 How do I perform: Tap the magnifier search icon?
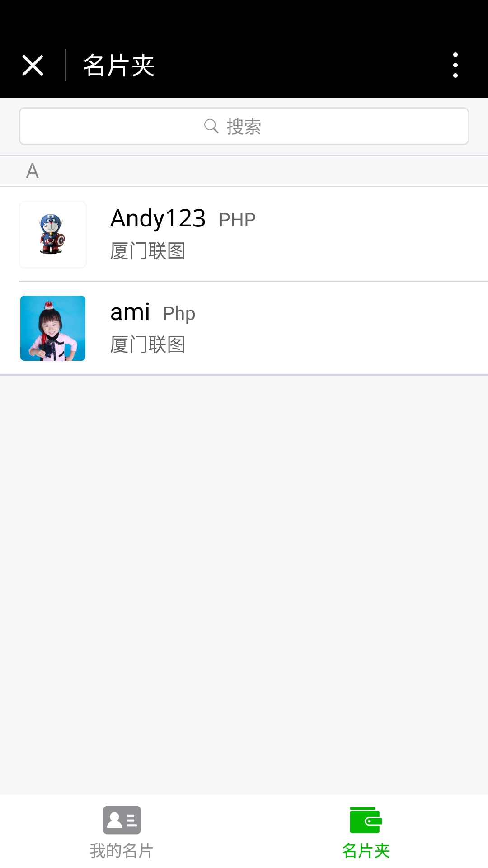tap(211, 126)
